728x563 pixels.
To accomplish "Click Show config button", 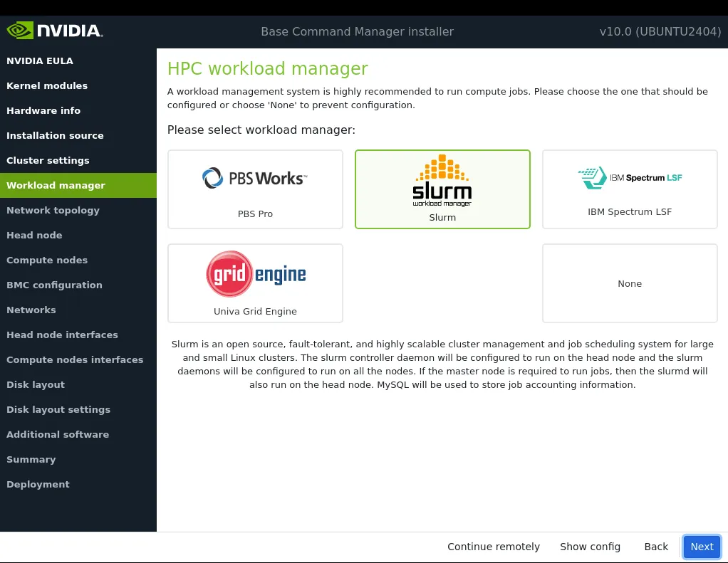I will pyautogui.click(x=590, y=547).
